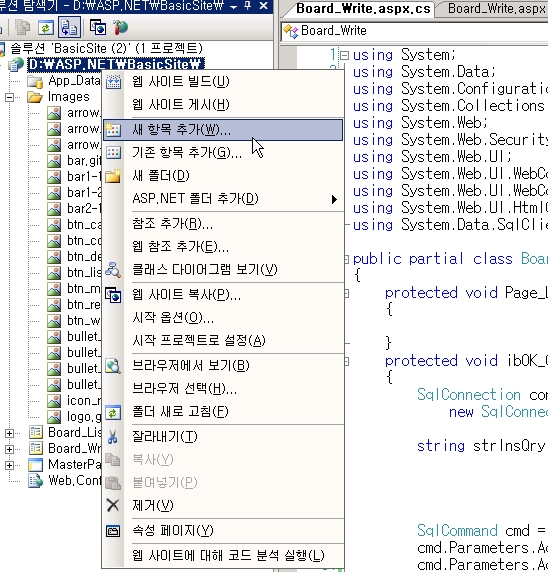
Task: Click the scissors cut icon in menu
Action: [x=113, y=437]
